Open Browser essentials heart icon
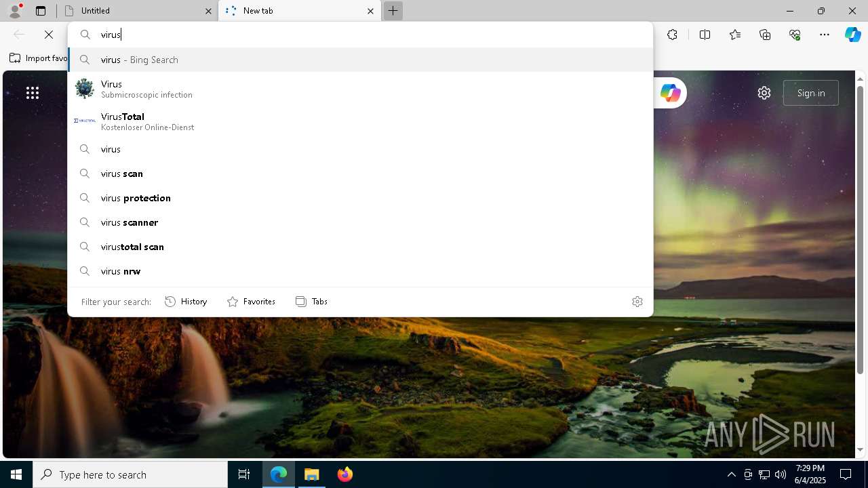 coord(795,35)
